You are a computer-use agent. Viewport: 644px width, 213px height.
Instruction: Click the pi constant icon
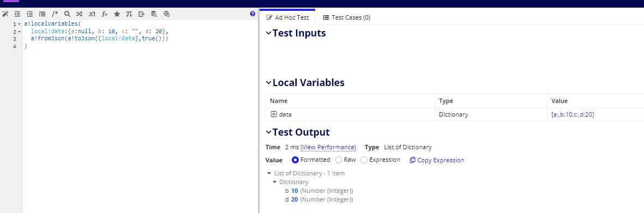coord(129,14)
